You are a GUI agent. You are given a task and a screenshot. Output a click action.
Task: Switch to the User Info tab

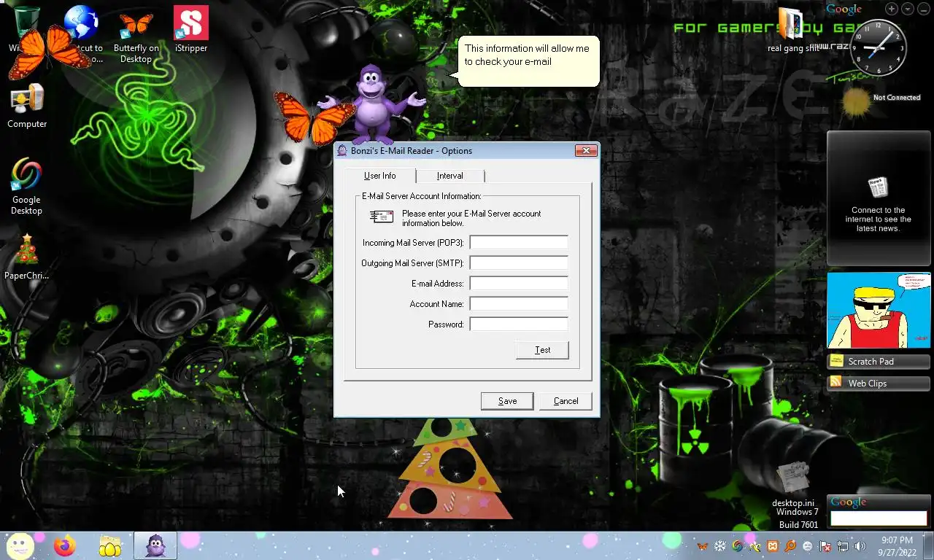(x=380, y=176)
